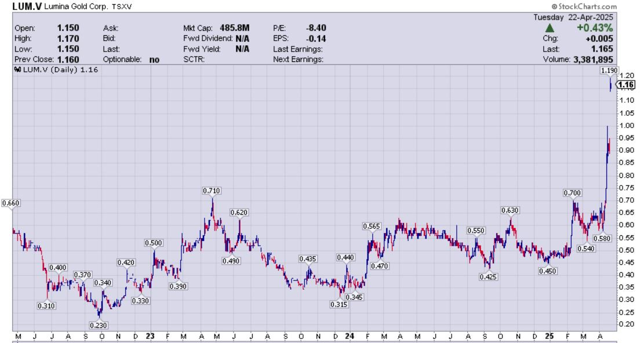
Task: Click the green up-arrow change indicator
Action: [550, 28]
